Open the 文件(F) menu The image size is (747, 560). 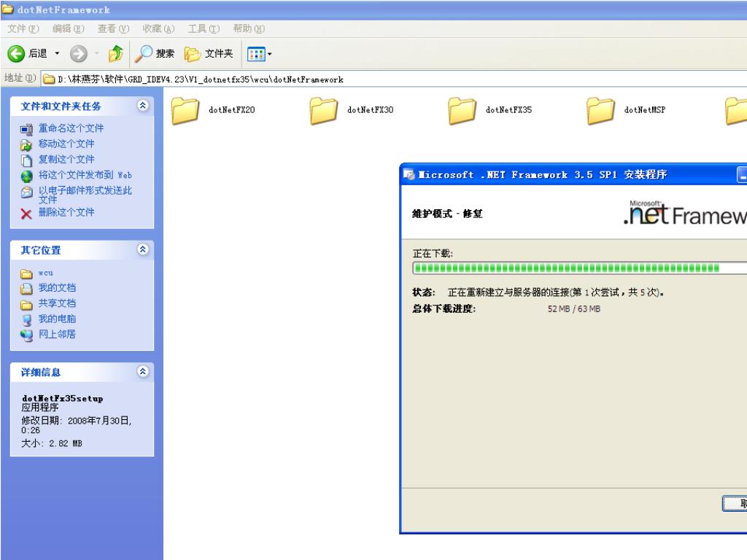(23, 28)
